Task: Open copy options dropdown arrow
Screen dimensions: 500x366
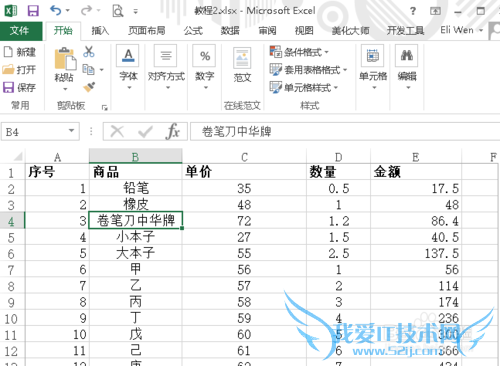Action: point(102,70)
